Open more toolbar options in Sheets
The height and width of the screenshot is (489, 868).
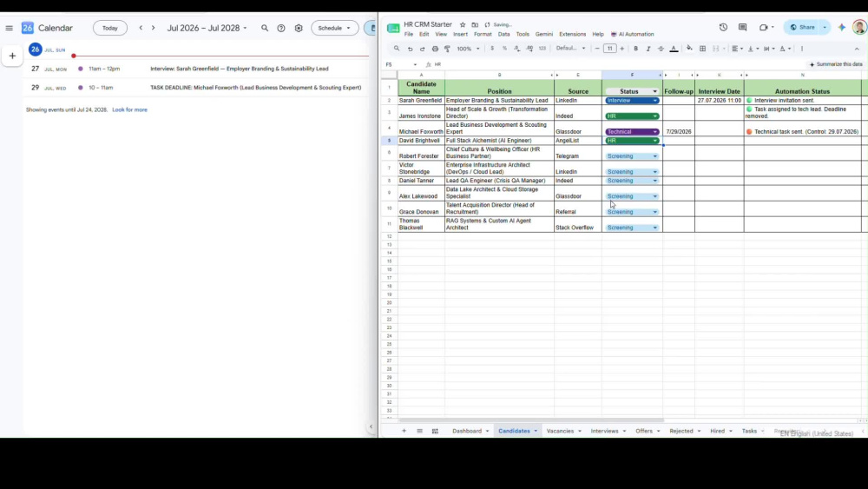[x=801, y=49]
